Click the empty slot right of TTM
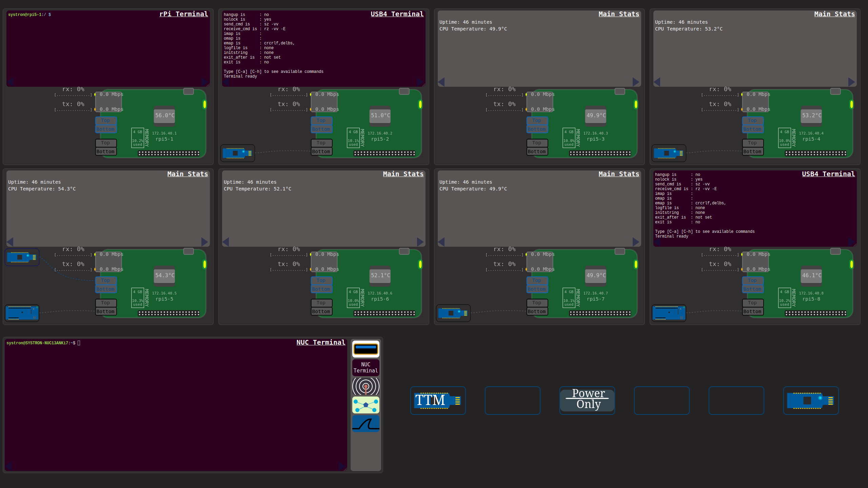This screenshot has width=868, height=488. 512,400
